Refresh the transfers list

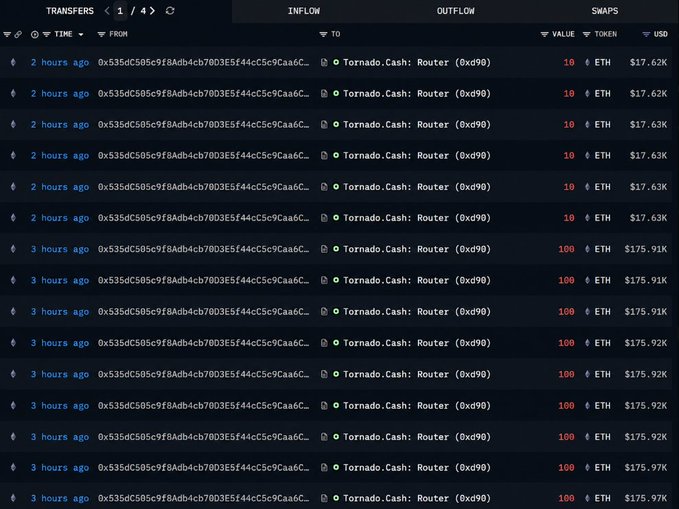pos(170,11)
